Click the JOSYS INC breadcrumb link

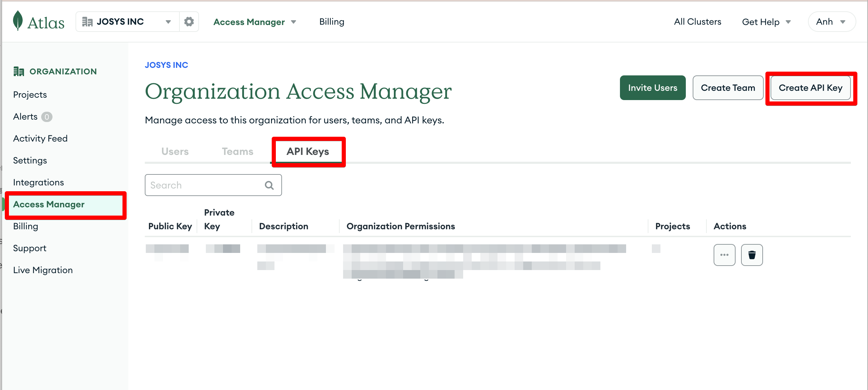pyautogui.click(x=166, y=65)
